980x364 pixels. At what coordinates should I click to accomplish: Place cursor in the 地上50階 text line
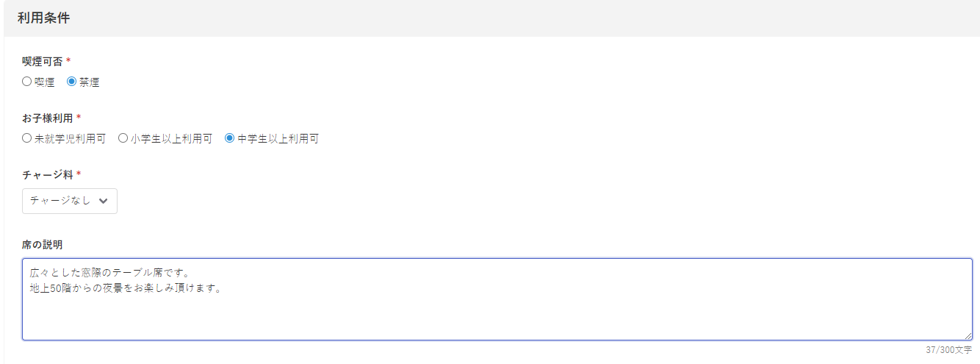125,288
